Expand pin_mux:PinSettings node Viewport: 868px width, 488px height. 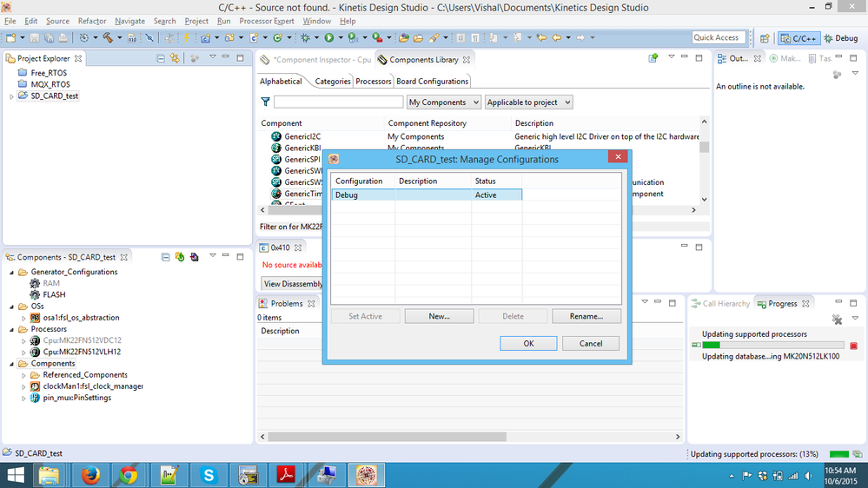click(23, 399)
